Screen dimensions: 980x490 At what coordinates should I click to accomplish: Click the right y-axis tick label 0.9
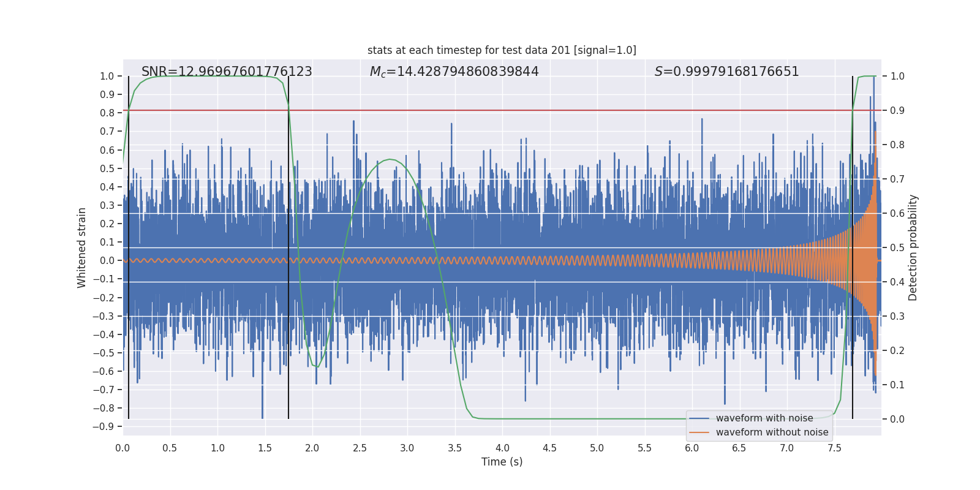(897, 111)
